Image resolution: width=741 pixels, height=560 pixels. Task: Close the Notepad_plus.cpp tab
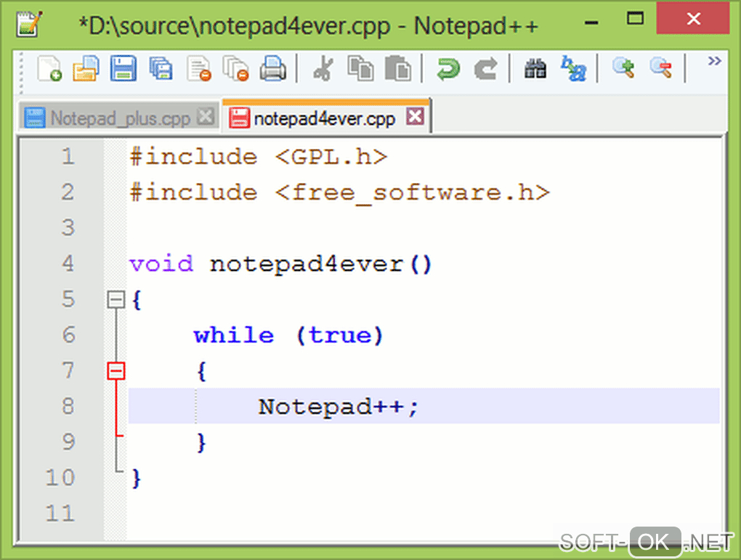click(x=206, y=116)
